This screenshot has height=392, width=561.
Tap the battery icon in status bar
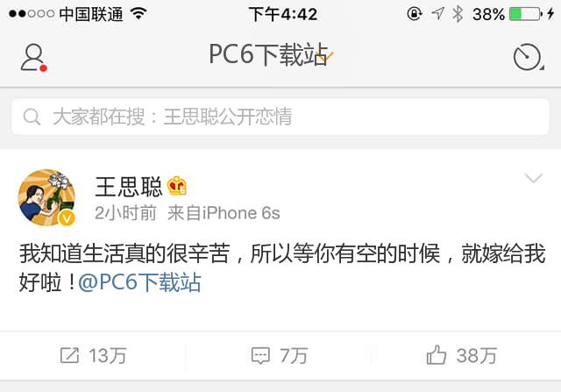pos(526,14)
